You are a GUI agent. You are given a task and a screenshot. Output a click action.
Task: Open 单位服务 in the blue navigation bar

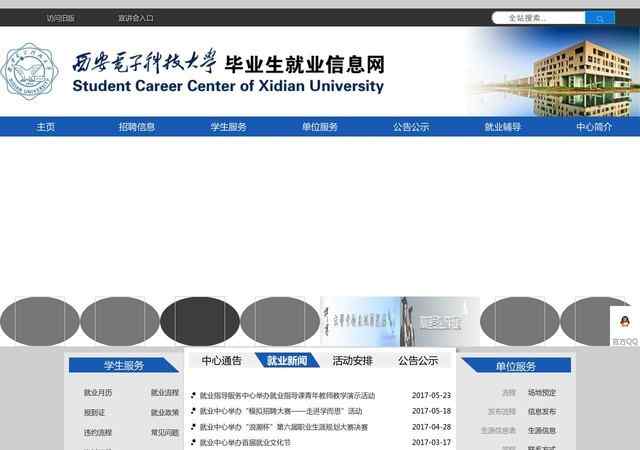coord(320,127)
